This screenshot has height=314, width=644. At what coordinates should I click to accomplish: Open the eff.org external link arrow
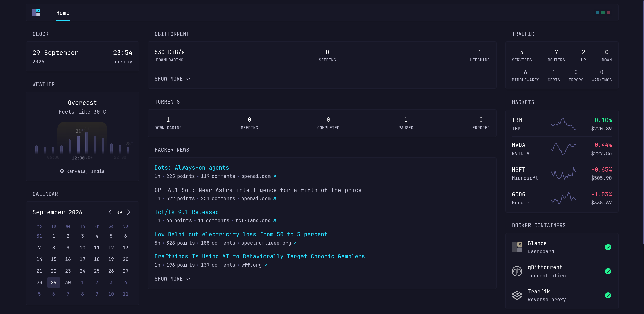(x=266, y=265)
